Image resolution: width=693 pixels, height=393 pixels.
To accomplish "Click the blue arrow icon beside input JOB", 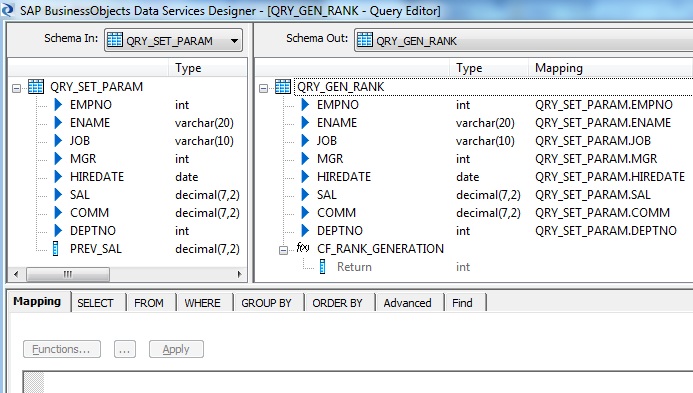I will (x=58, y=141).
